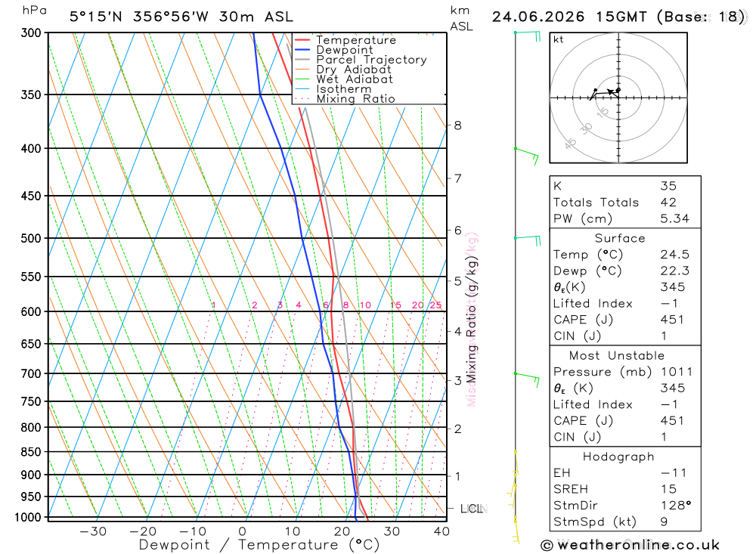Click the 300 pressure level label
The height and width of the screenshot is (554, 756).
click(31, 32)
